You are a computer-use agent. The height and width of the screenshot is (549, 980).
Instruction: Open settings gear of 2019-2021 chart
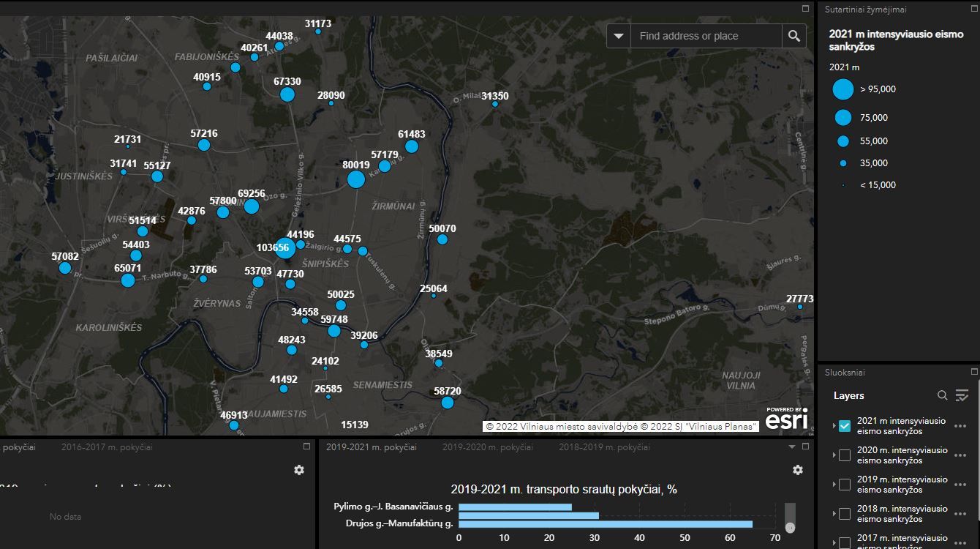(798, 470)
